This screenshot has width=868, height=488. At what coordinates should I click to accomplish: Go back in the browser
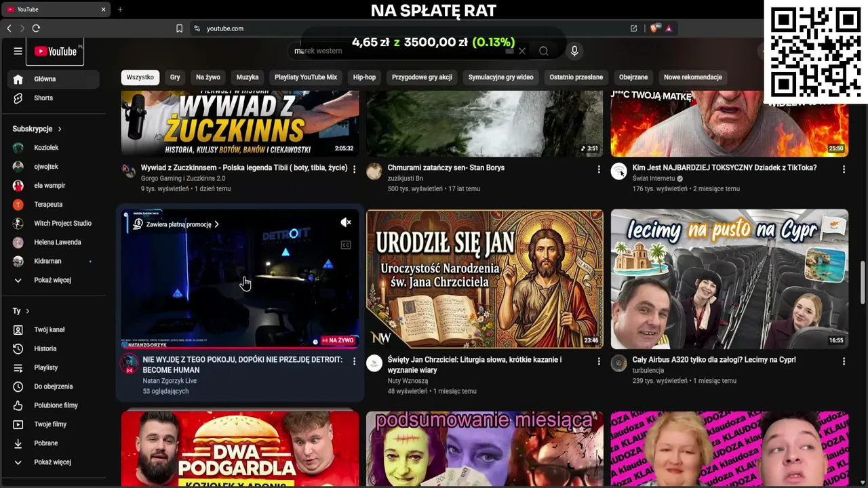[9, 28]
